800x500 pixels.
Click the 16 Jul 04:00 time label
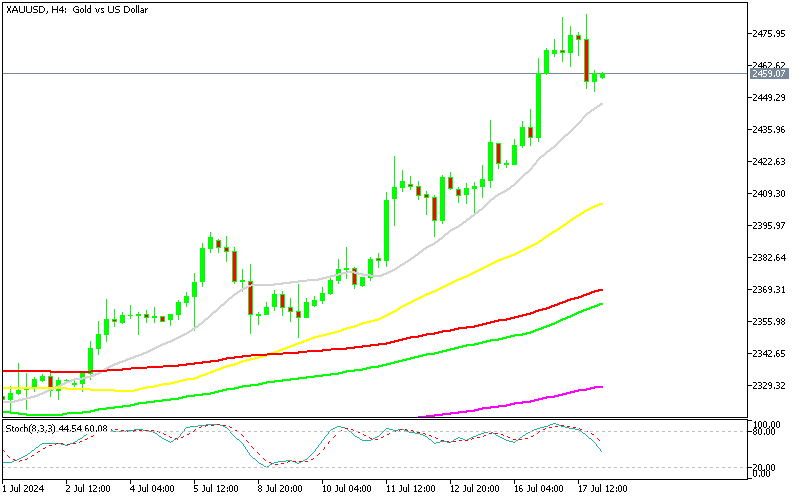pos(539,489)
